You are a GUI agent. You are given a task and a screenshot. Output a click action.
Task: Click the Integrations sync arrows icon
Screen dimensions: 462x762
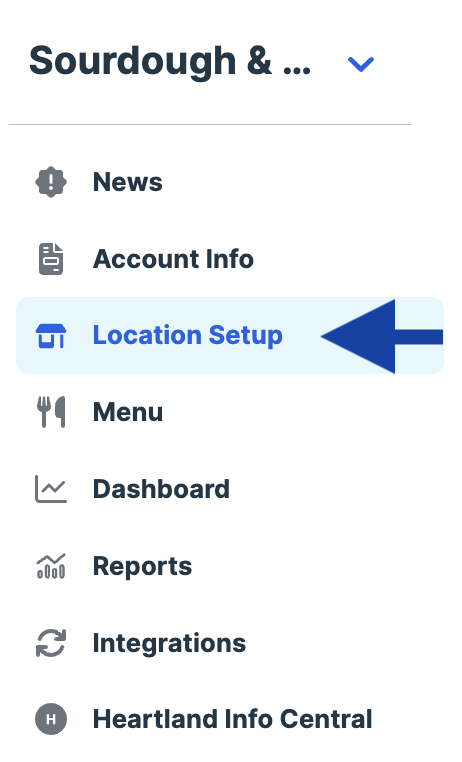51,643
